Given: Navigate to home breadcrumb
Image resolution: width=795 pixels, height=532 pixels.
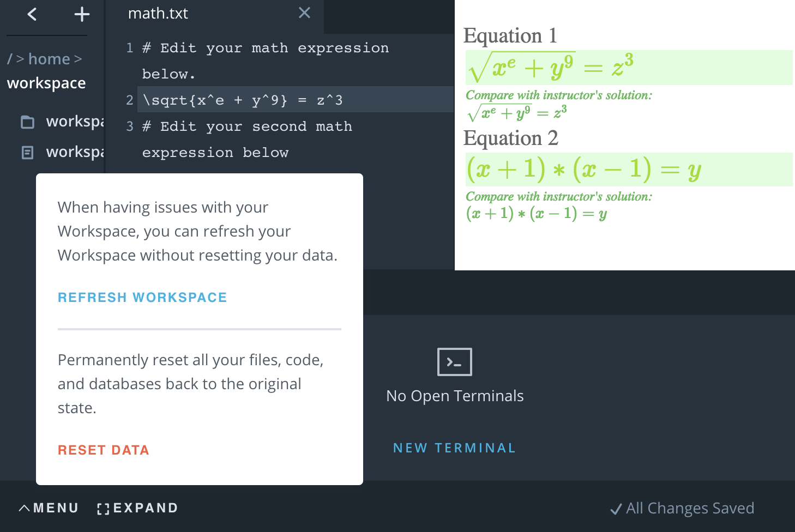Looking at the screenshot, I should pos(49,59).
